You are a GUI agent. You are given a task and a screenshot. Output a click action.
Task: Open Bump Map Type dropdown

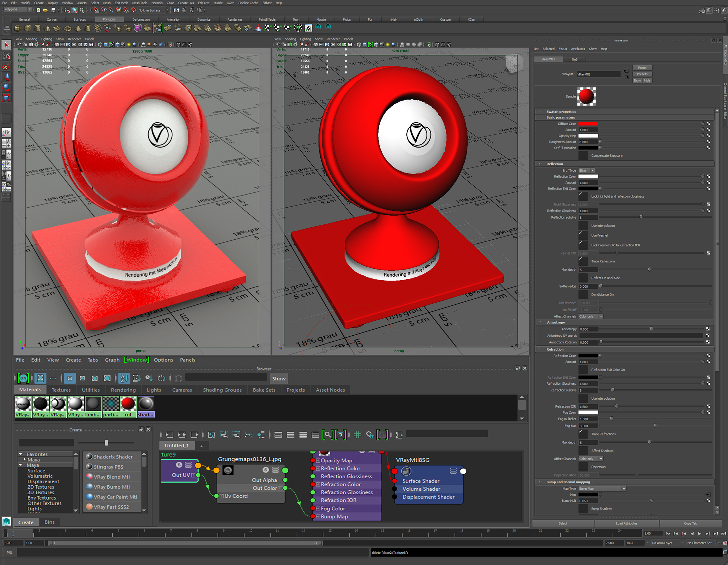click(x=602, y=489)
